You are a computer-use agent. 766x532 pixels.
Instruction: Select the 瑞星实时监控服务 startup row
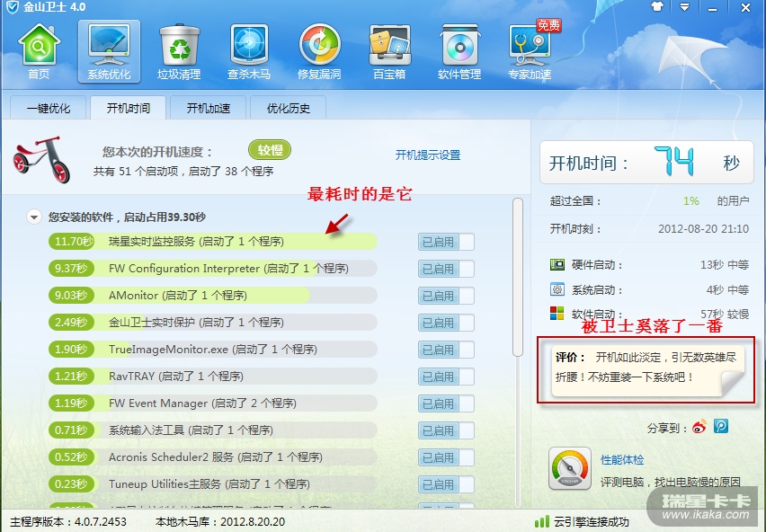pyautogui.click(x=213, y=242)
